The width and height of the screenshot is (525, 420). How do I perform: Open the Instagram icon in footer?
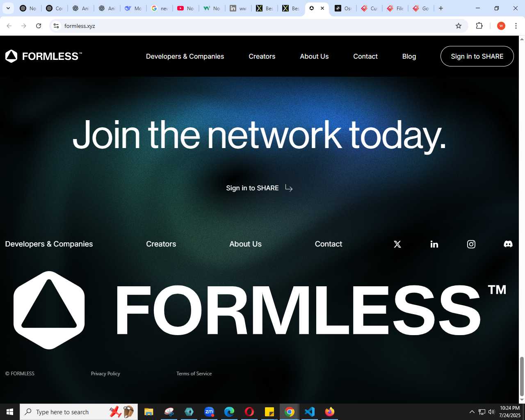pos(471,244)
